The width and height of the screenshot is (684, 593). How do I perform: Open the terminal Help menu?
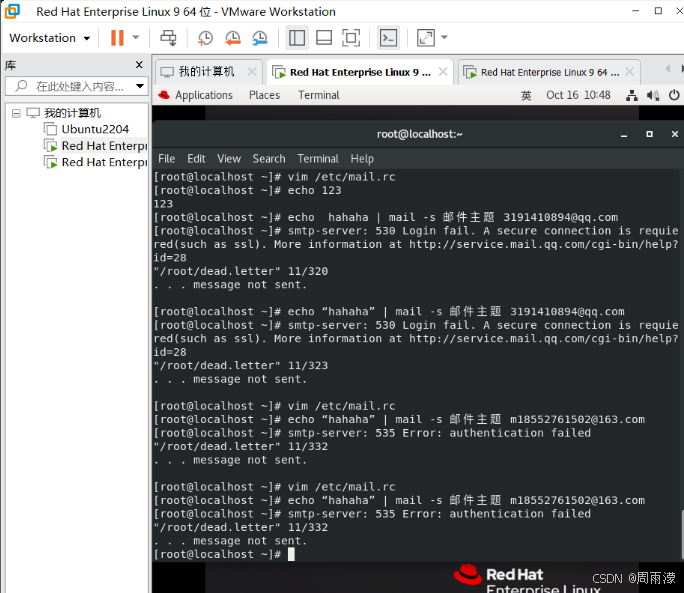[x=362, y=159]
